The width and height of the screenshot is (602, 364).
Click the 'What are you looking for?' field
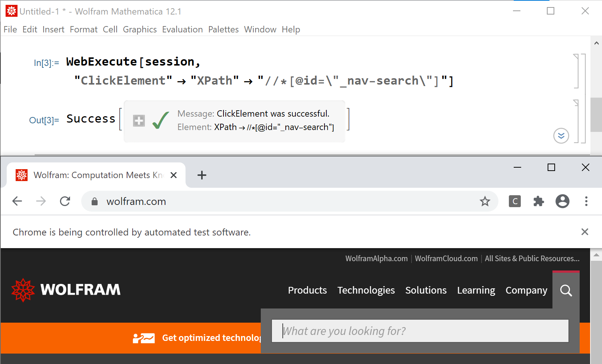pos(420,331)
